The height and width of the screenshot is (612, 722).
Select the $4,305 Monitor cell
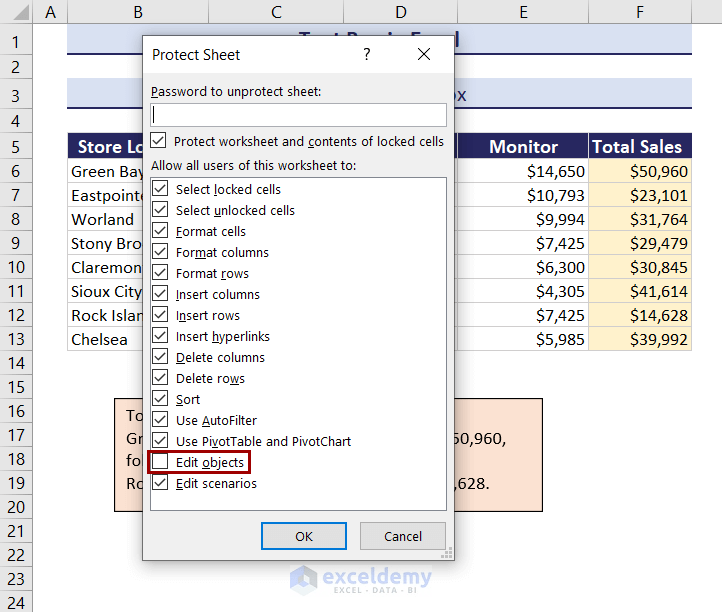coord(521,291)
